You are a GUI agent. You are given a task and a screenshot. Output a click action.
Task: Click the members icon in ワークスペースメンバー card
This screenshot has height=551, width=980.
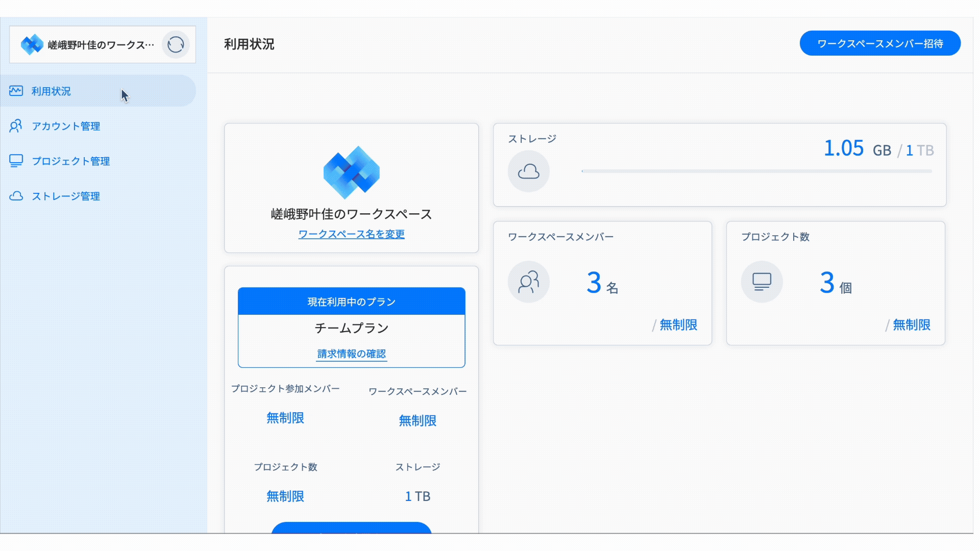pos(528,282)
